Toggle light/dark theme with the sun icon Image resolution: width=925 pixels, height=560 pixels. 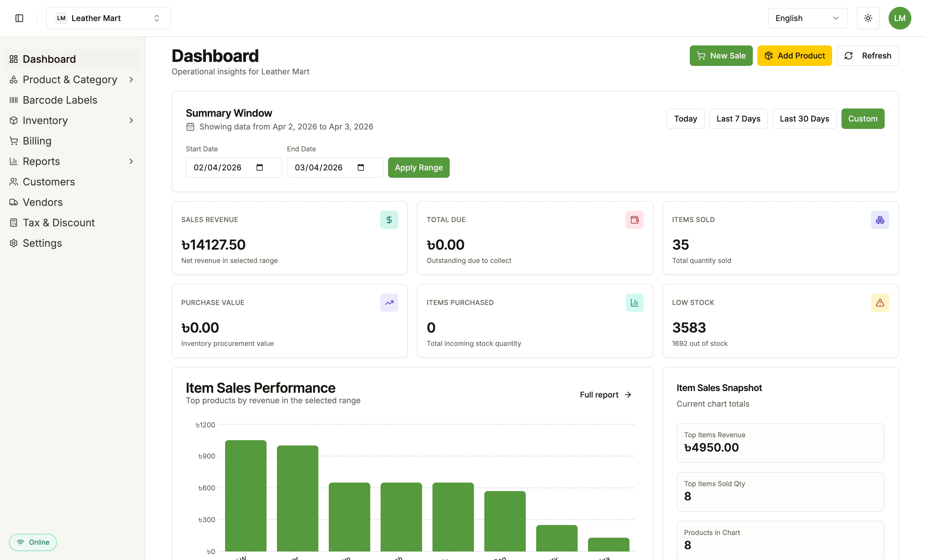[868, 18]
